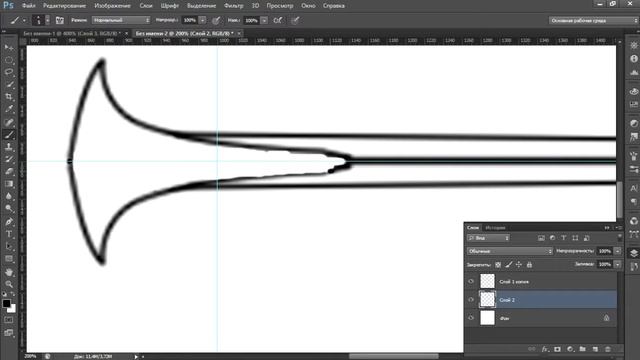Add a layer mask
This screenshot has width=640, height=360.
[x=557, y=349]
